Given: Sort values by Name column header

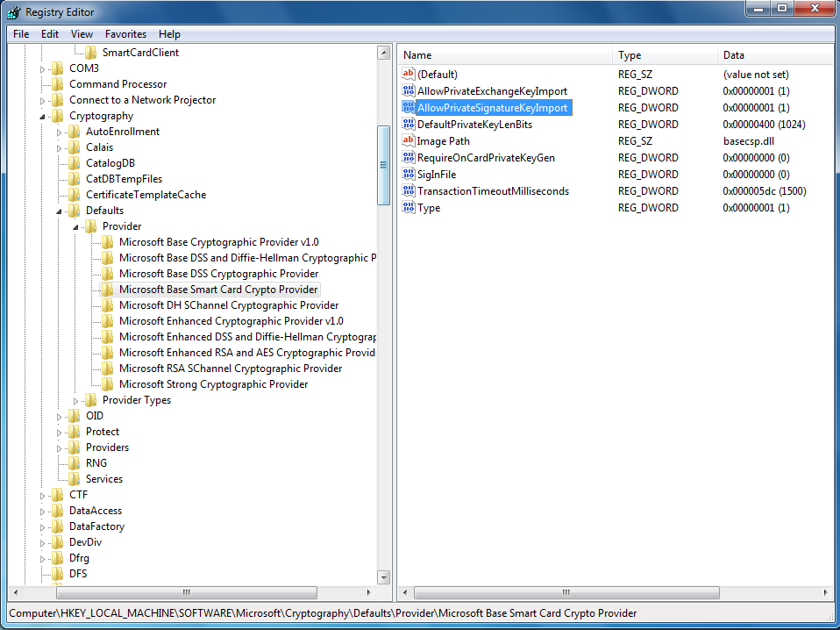Looking at the screenshot, I should [x=505, y=54].
